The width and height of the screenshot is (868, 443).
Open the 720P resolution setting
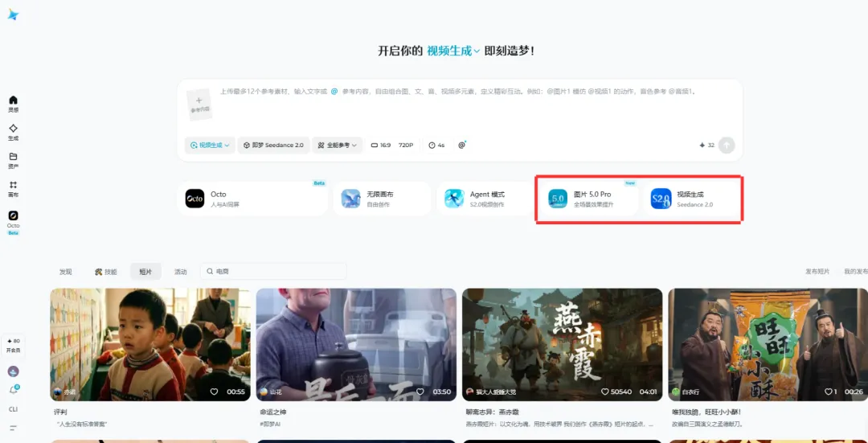[x=406, y=145]
